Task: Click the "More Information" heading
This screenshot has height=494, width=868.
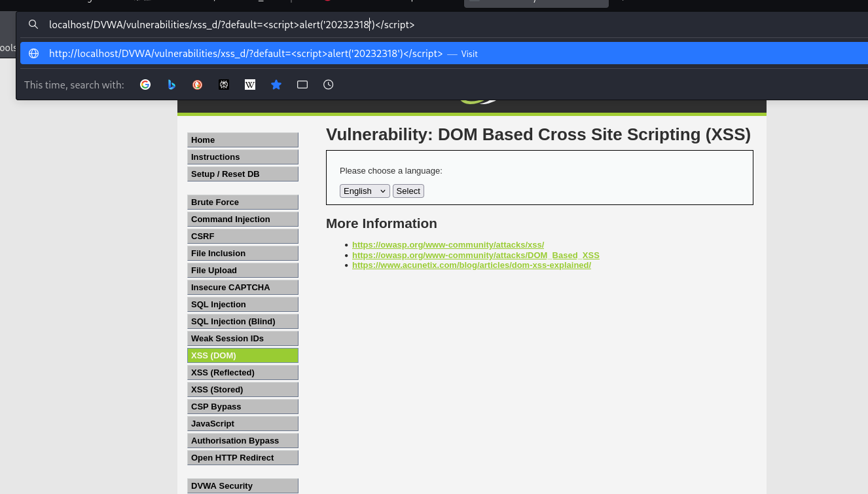Action: click(382, 223)
